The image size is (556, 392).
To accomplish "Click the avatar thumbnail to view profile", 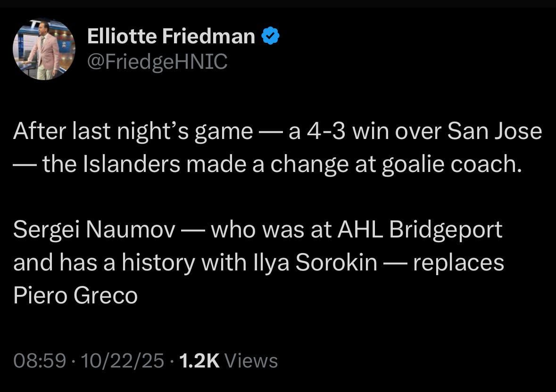I will [43, 47].
